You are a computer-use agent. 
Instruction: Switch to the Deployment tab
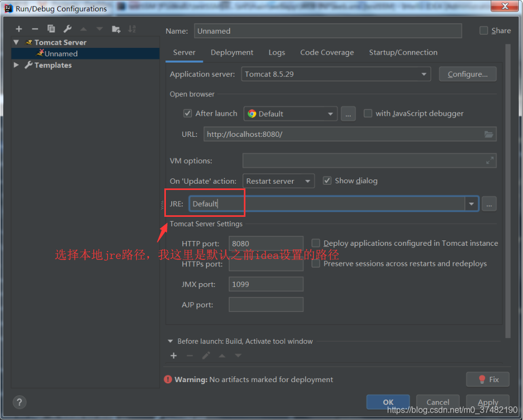232,53
